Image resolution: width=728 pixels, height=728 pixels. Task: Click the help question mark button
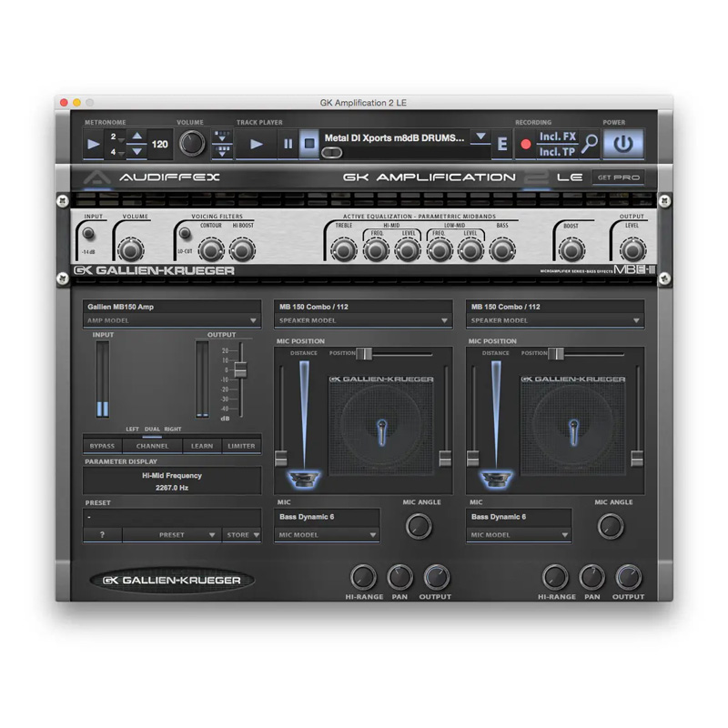click(102, 535)
